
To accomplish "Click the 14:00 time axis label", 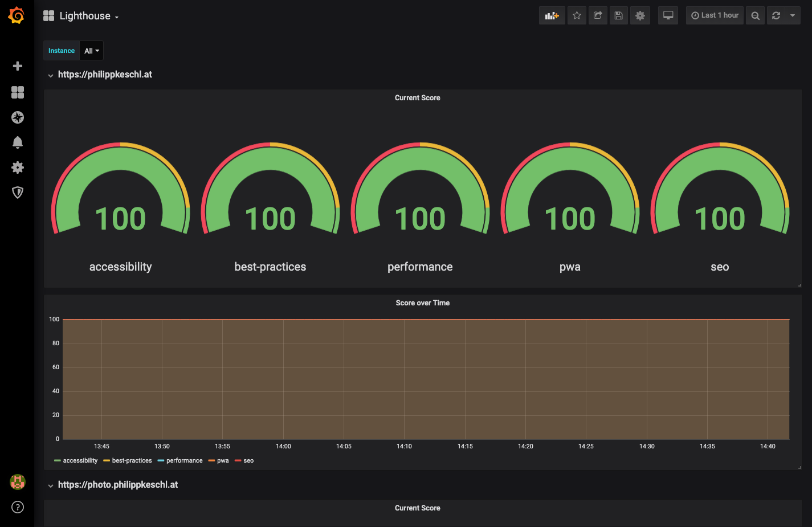I will click(x=283, y=446).
